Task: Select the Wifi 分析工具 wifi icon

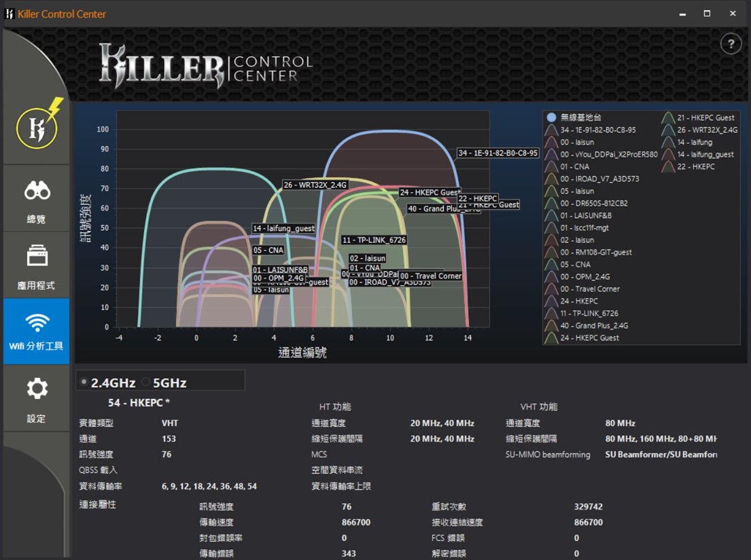Action: [37, 322]
